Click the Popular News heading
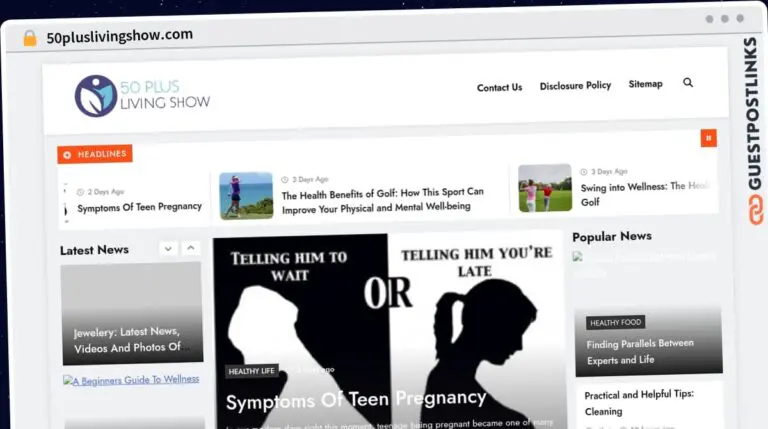 click(x=612, y=237)
